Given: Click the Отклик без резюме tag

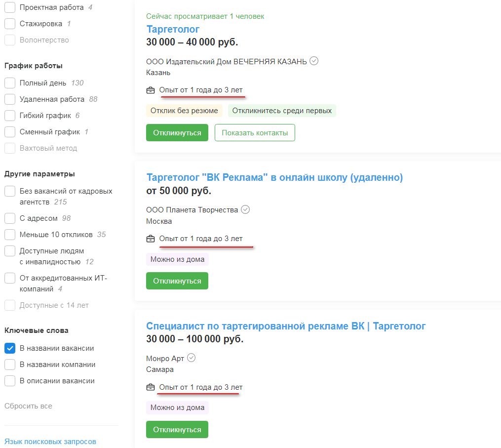Looking at the screenshot, I should (x=184, y=111).
